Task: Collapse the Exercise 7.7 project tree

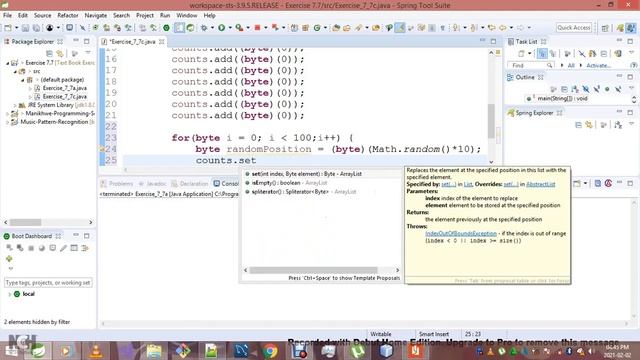Action: click(x=7, y=63)
